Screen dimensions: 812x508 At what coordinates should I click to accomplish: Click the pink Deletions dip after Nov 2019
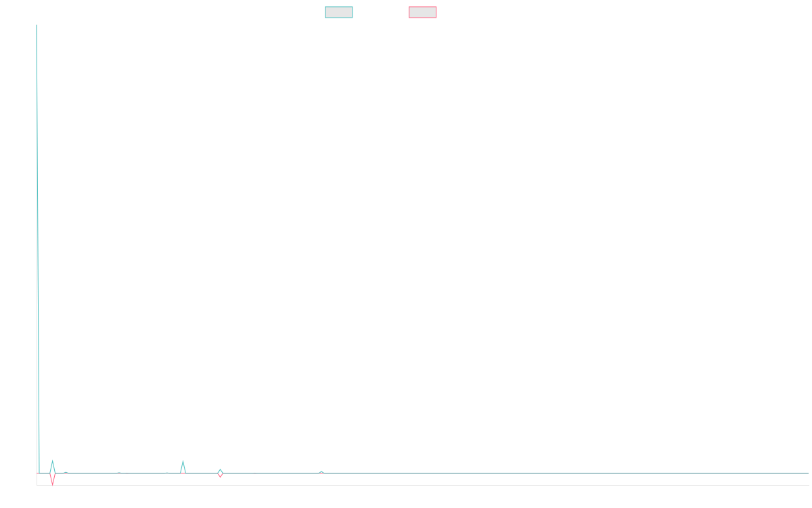[53, 482]
